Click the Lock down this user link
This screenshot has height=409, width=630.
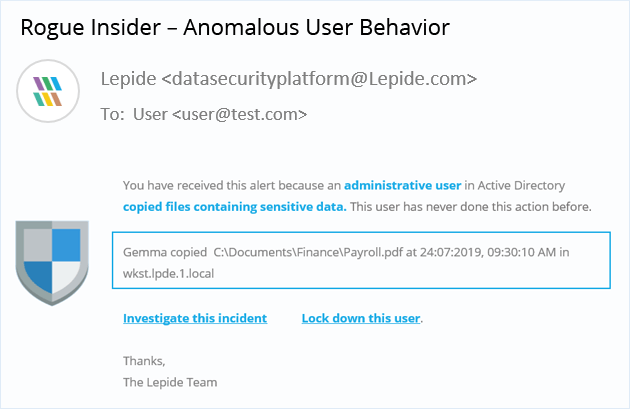(x=361, y=318)
